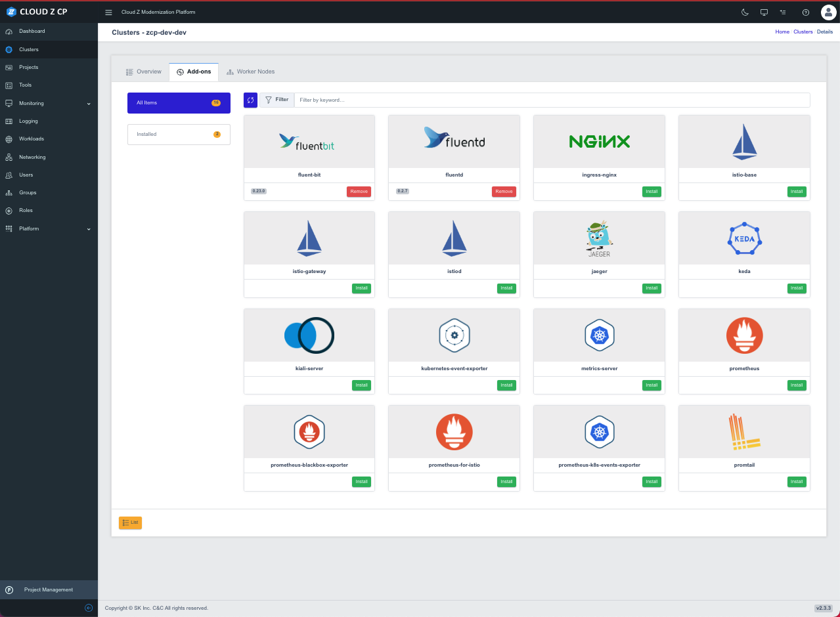The image size is (840, 617).
Task: Open the help question mark icon
Action: [x=806, y=12]
